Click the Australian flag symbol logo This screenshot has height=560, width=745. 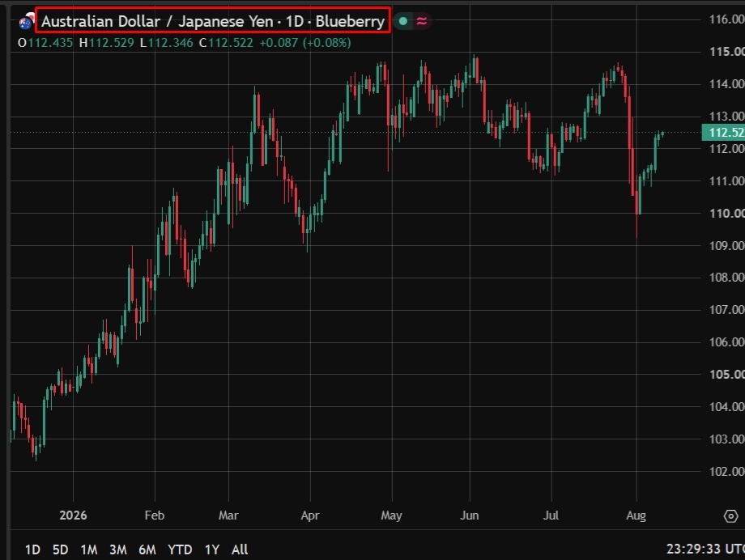[x=25, y=23]
